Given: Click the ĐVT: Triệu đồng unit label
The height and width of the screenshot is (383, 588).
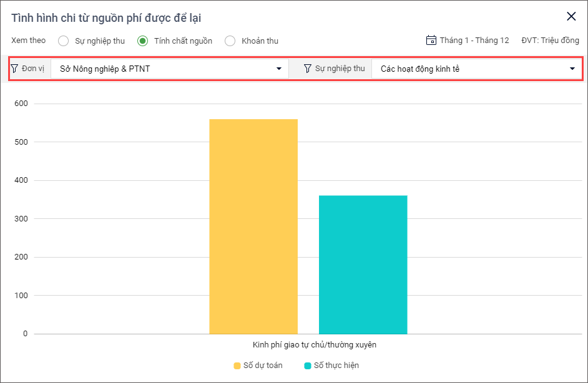Looking at the screenshot, I should 550,41.
